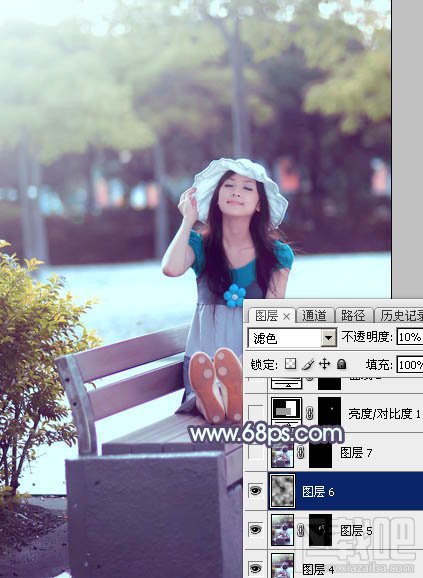Open the 历史记录 (History) tab
Viewport: 423px width, 578px height.
[x=400, y=316]
